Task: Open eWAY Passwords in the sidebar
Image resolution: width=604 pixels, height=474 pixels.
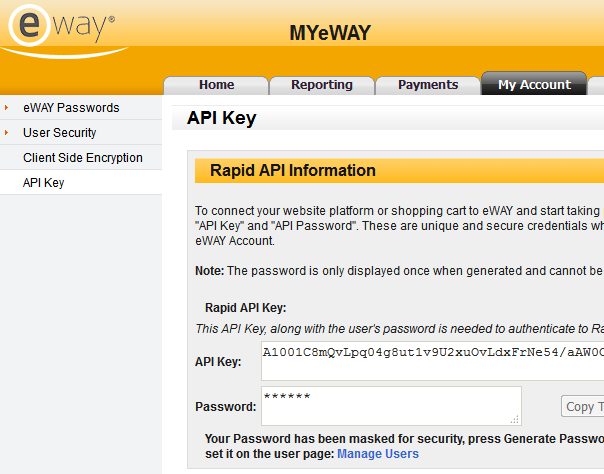Action: (71, 108)
